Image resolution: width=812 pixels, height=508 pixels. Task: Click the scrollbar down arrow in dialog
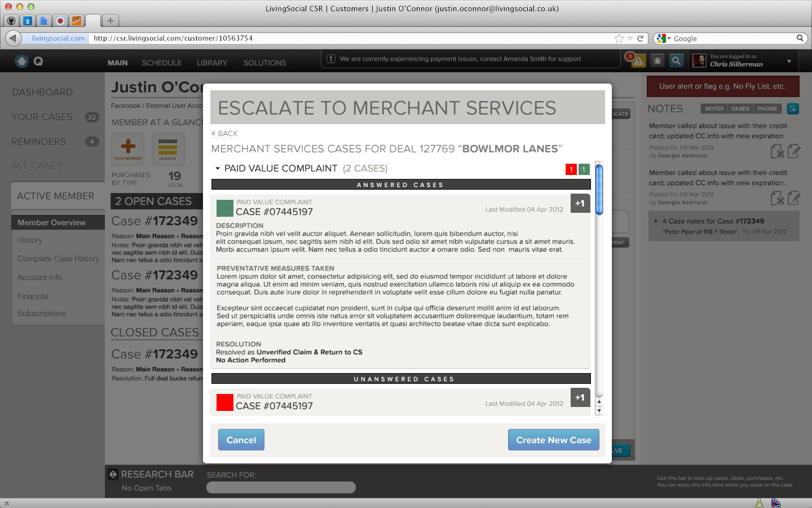(599, 411)
